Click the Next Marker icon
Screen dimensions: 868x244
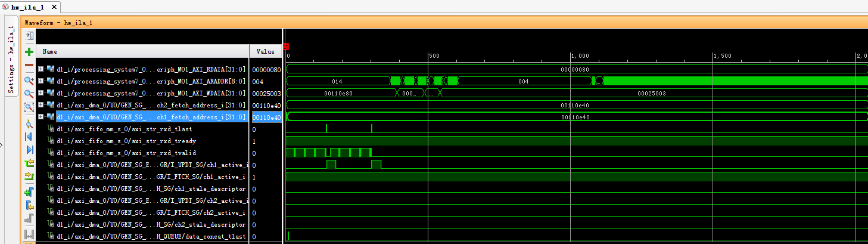coord(29,220)
